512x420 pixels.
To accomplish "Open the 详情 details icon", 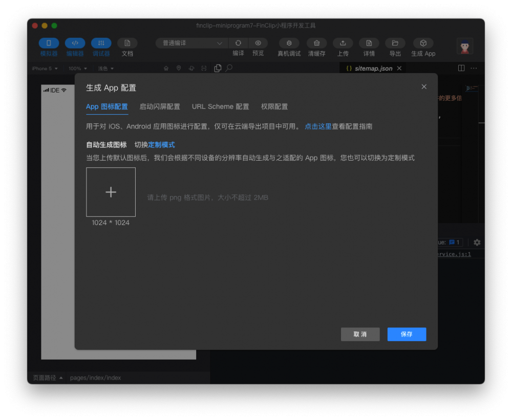I will point(369,43).
